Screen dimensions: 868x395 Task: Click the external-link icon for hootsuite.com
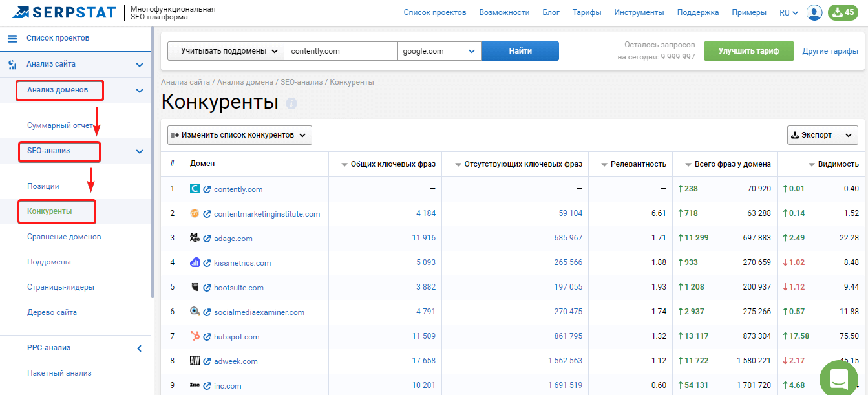tap(207, 288)
